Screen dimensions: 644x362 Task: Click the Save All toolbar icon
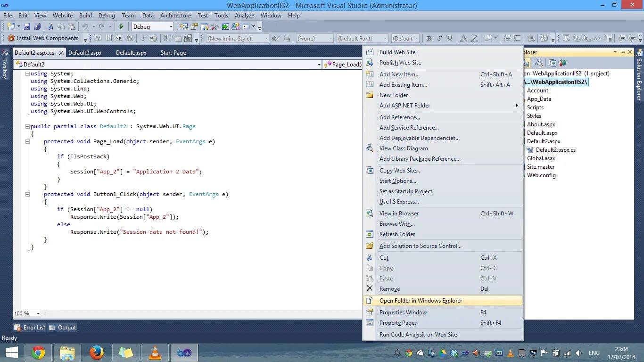tap(37, 27)
